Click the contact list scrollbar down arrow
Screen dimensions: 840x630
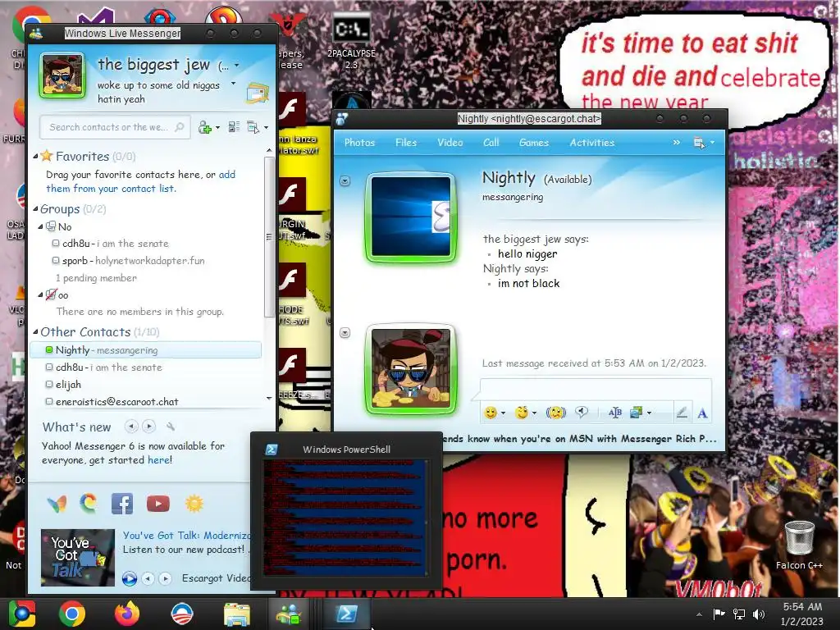coord(269,398)
